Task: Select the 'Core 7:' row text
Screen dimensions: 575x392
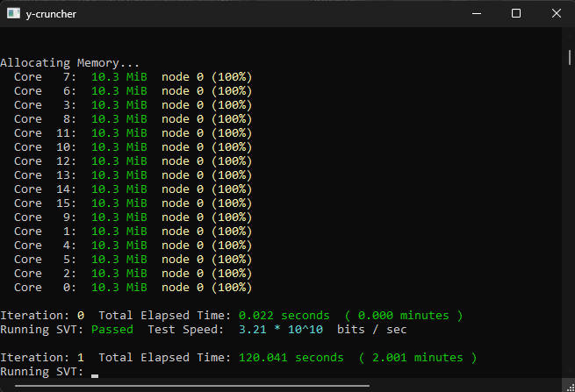Action: coord(133,77)
